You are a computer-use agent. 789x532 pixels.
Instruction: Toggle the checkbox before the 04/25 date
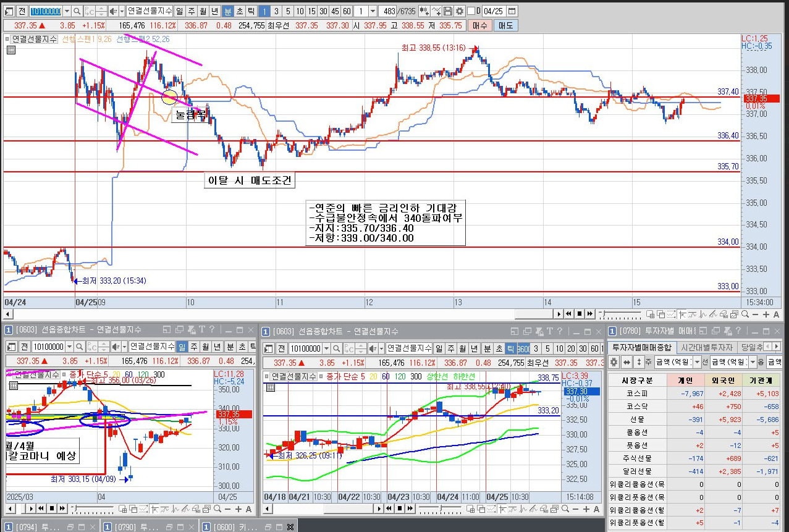click(471, 11)
